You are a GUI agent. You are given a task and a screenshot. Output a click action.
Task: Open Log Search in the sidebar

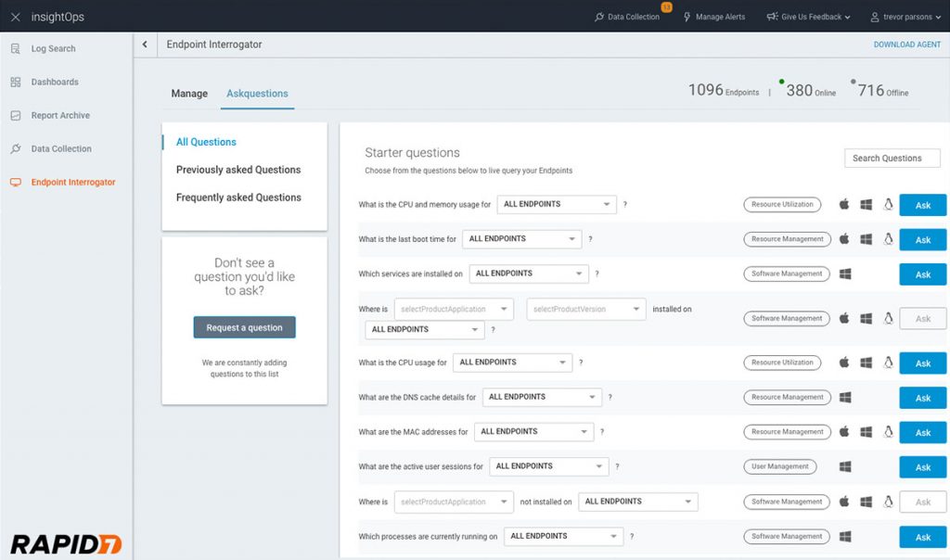coord(53,48)
